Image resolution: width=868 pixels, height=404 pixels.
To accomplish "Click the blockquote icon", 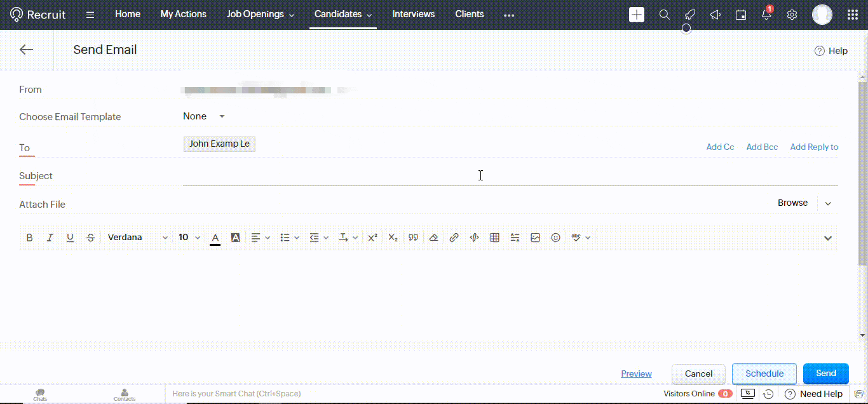I will coord(413,238).
